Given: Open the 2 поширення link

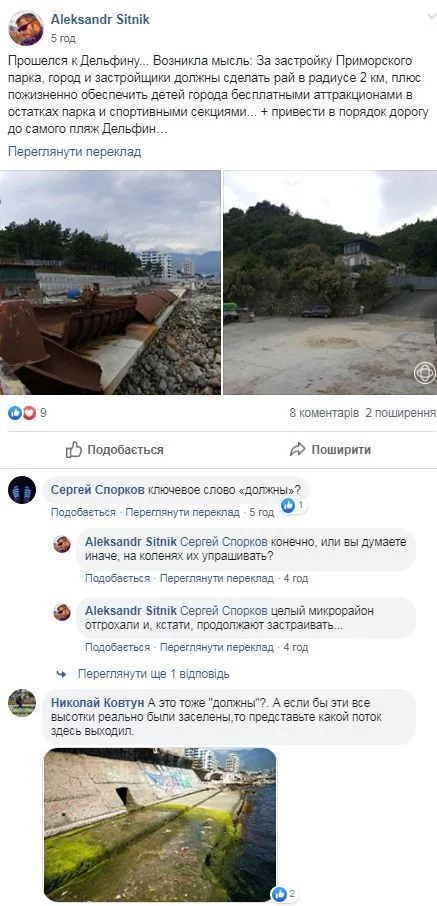Looking at the screenshot, I should (400, 413).
